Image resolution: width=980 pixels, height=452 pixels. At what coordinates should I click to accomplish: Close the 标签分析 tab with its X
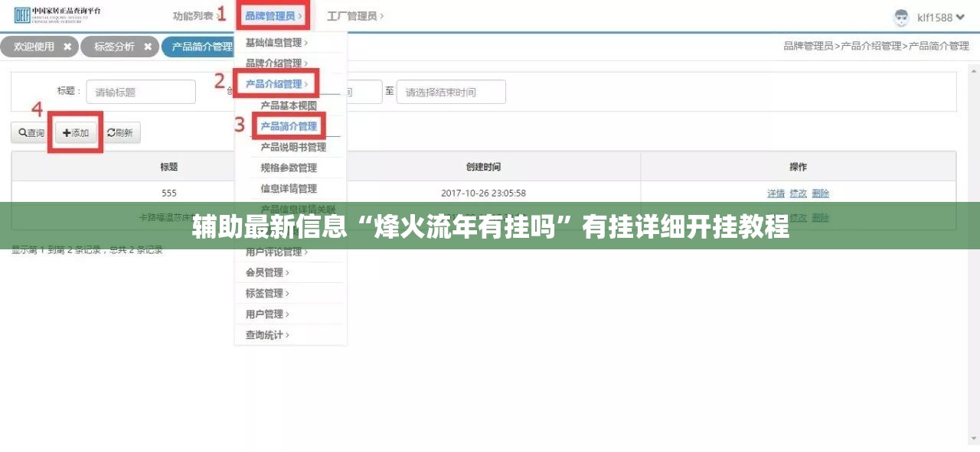coord(148,47)
